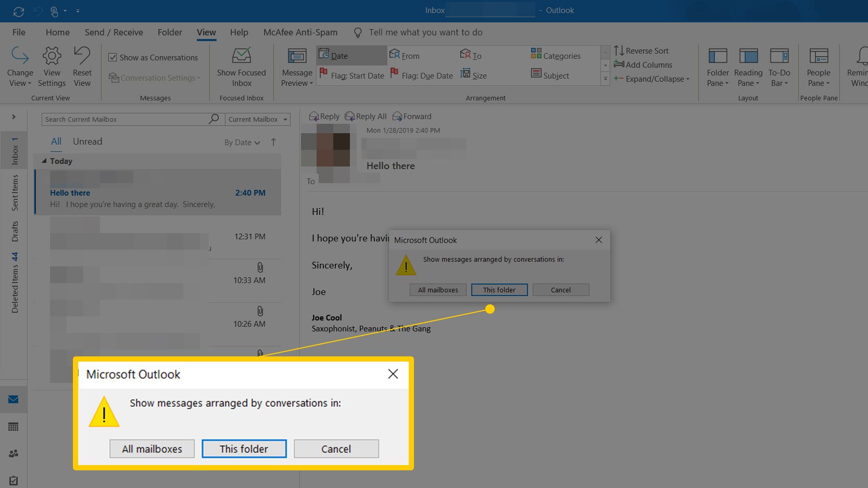Viewport: 868px width, 488px height.
Task: Switch to Calendar navigation icon
Action: point(14,427)
